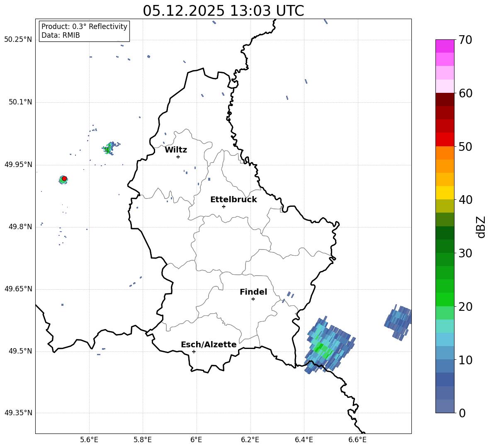Click the Product 0.3° Reflectivity info box
This screenshot has width=491, height=448.
[x=84, y=31]
